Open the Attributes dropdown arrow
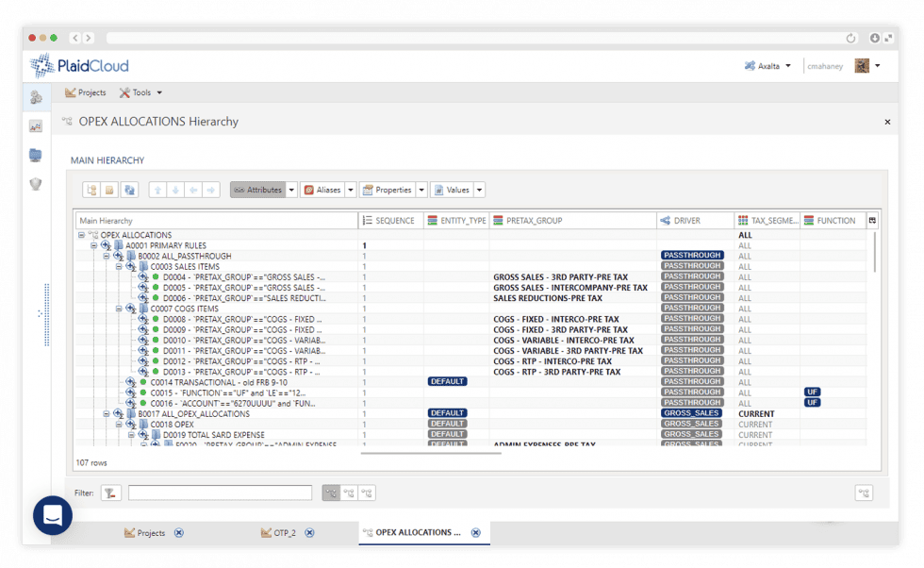The width and height of the screenshot is (924, 568). (291, 190)
